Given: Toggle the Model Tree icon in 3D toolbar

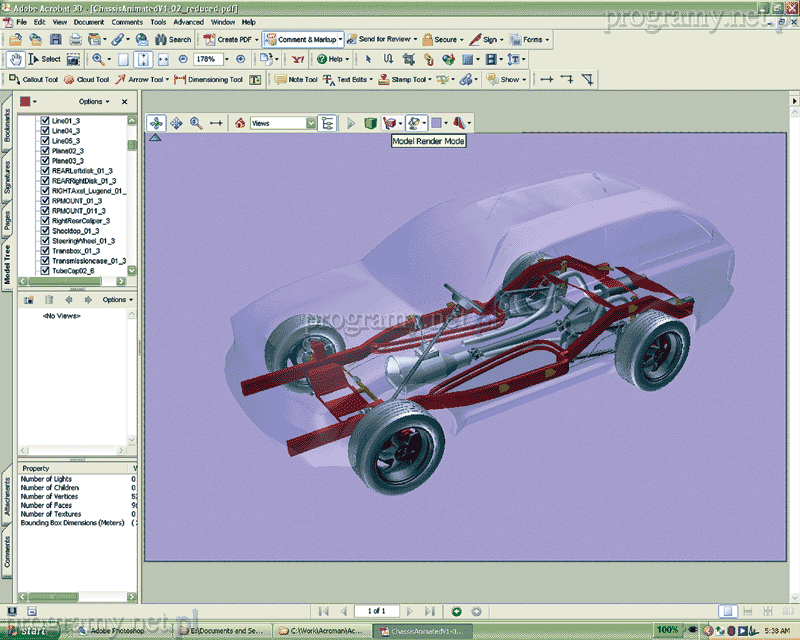Looking at the screenshot, I should (326, 123).
